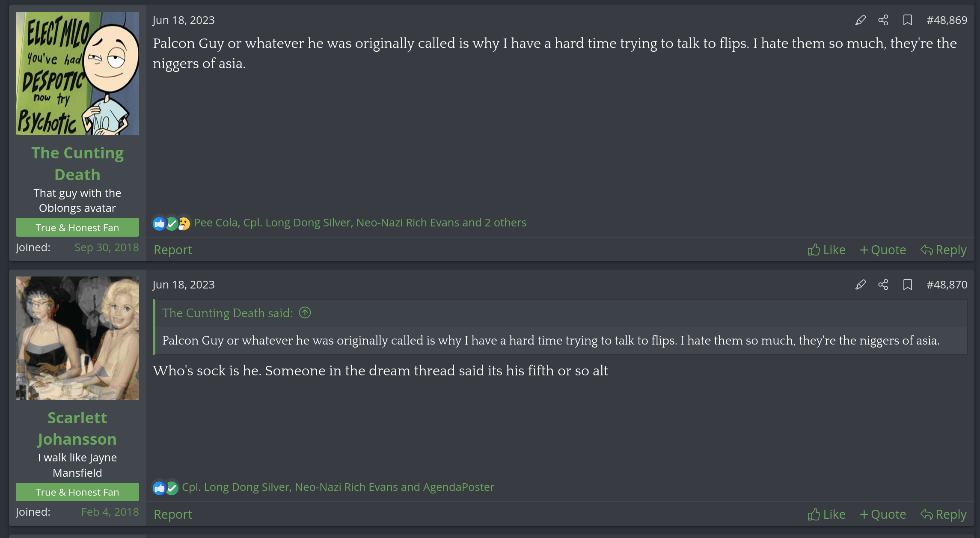Click the up-arrow icon in the quote header

[x=305, y=313]
